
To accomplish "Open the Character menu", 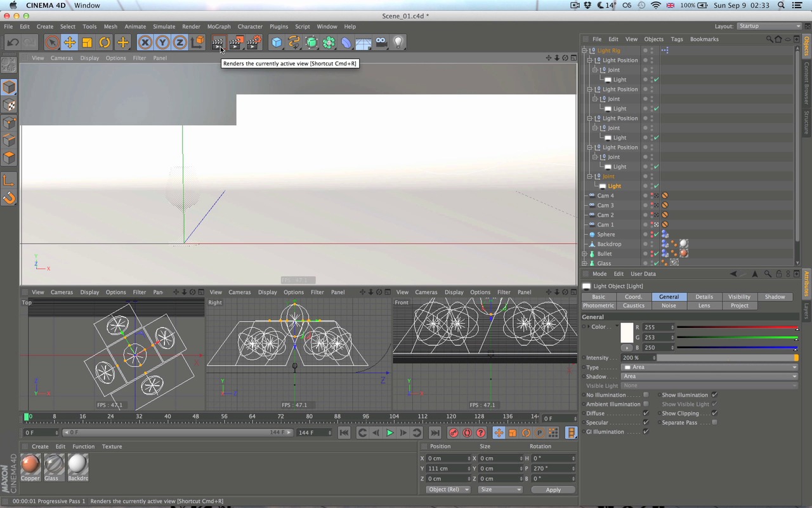I will (250, 27).
